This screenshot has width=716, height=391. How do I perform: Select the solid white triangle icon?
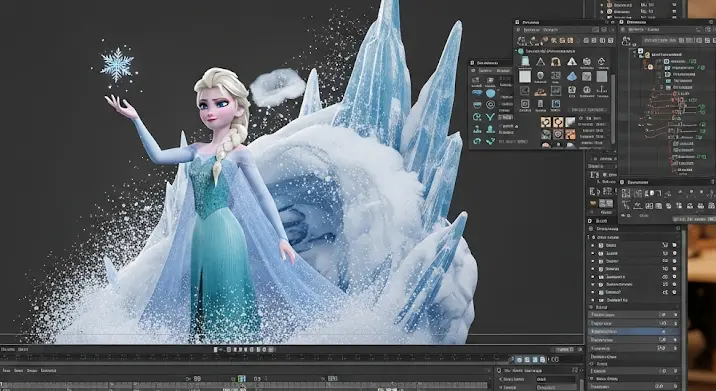572,61
